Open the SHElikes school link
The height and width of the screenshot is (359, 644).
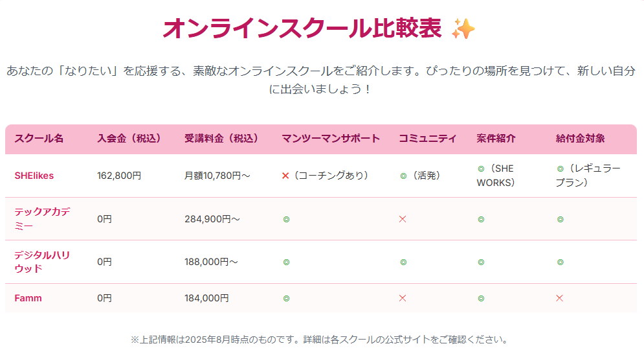(x=34, y=176)
